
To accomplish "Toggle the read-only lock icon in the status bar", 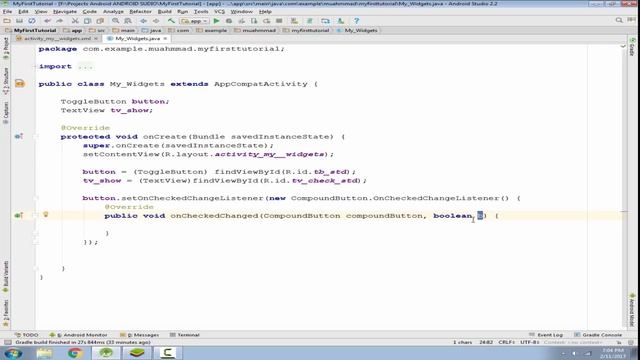I will (619, 342).
